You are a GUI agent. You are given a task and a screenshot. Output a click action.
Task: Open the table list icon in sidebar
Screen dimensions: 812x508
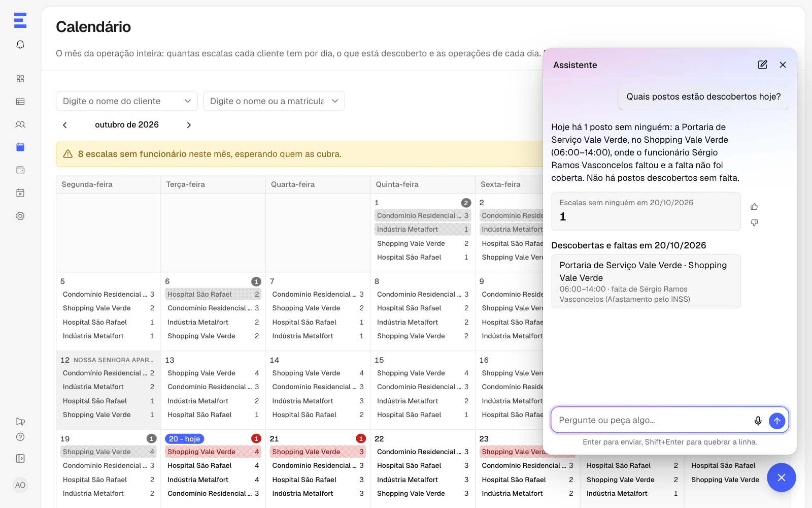coord(20,102)
